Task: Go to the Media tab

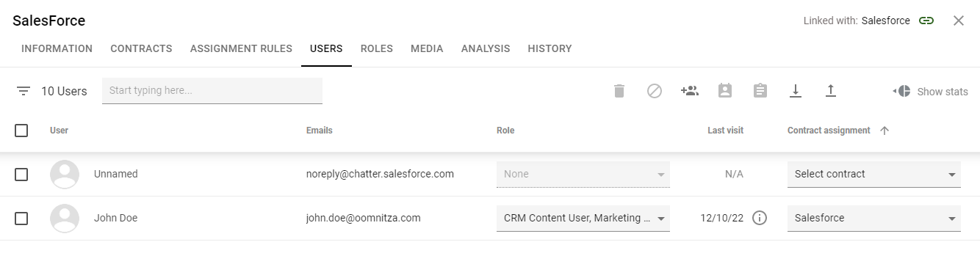Action: [x=427, y=48]
